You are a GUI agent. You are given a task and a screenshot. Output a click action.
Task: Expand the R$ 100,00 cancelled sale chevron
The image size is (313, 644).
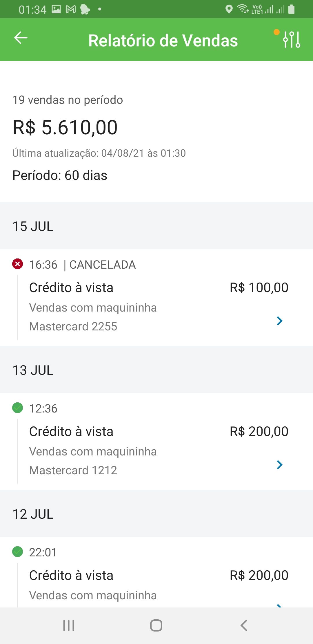click(279, 321)
